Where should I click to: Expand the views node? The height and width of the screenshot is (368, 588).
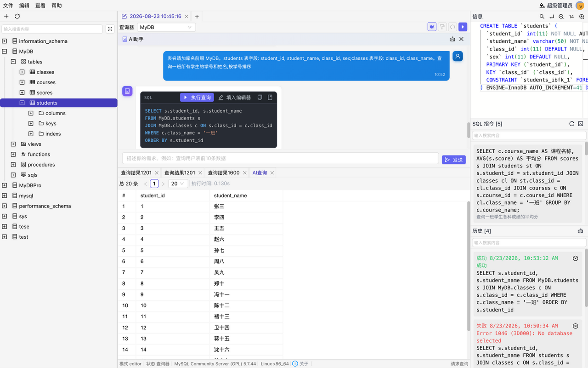[x=13, y=144]
